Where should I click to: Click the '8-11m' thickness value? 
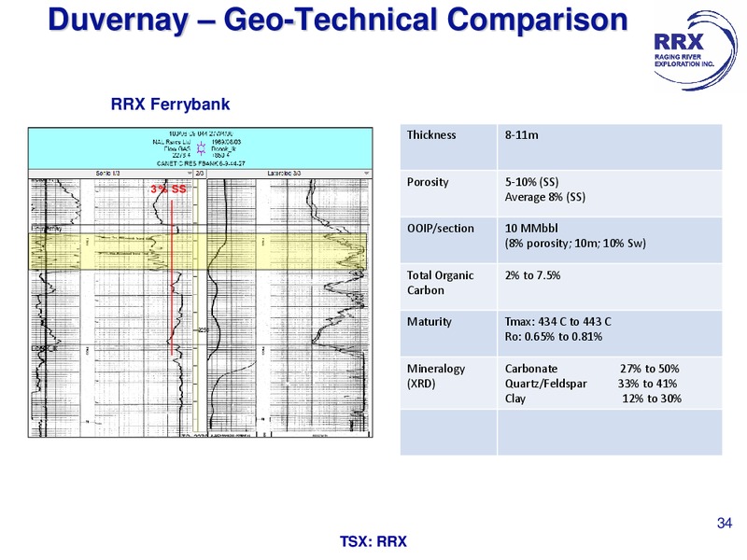[x=522, y=135]
